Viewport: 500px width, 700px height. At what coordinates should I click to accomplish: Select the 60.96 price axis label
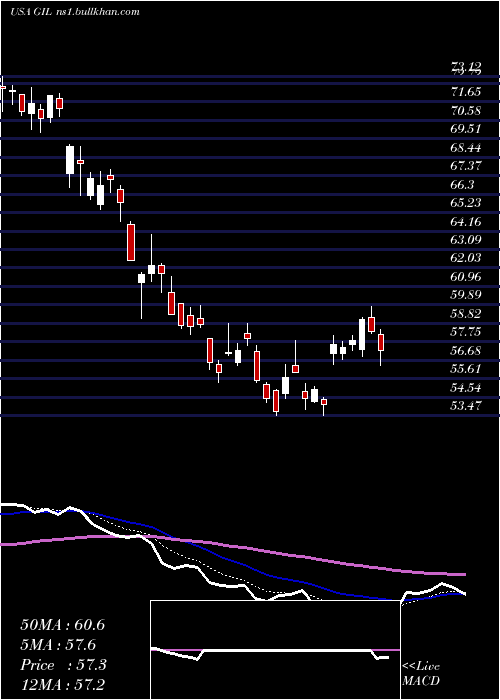[466, 277]
